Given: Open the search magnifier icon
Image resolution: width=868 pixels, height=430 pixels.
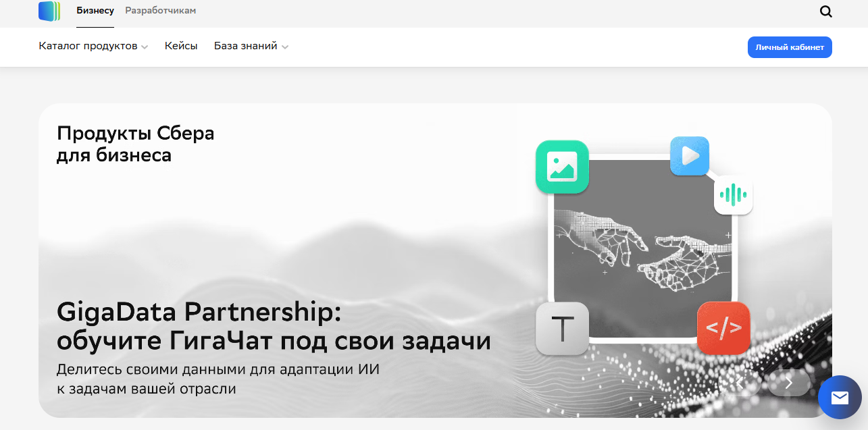Looking at the screenshot, I should tap(825, 11).
